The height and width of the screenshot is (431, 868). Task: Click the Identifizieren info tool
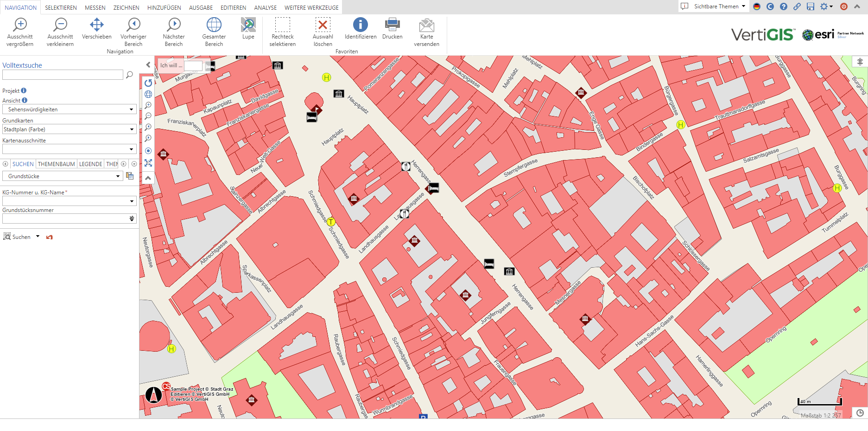[x=360, y=29]
